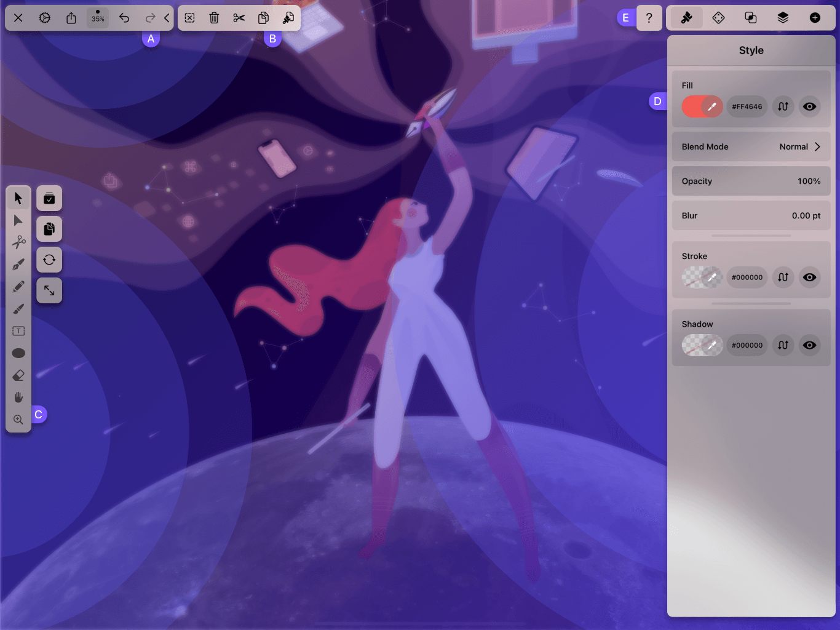Open document settings gear icon
Viewport: 840px width, 630px height.
tap(45, 18)
